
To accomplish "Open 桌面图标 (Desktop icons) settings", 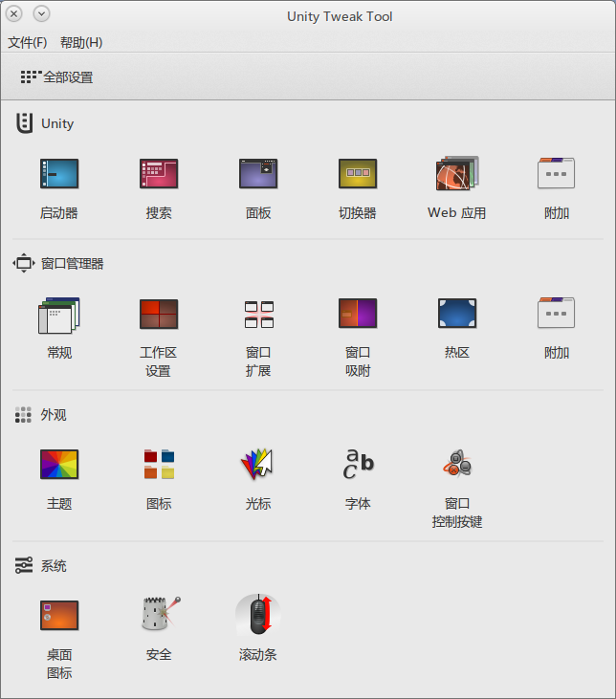I will (59, 615).
